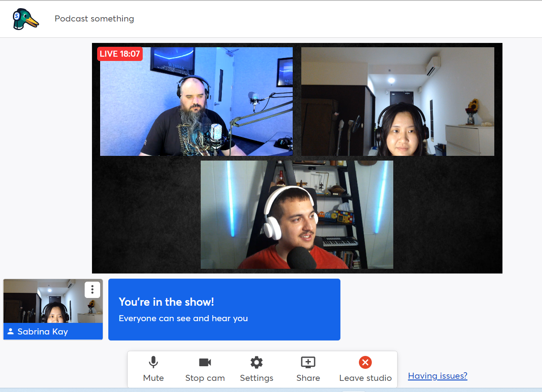Click the "Leave studio" text label
This screenshot has width=542, height=392.
pos(365,378)
